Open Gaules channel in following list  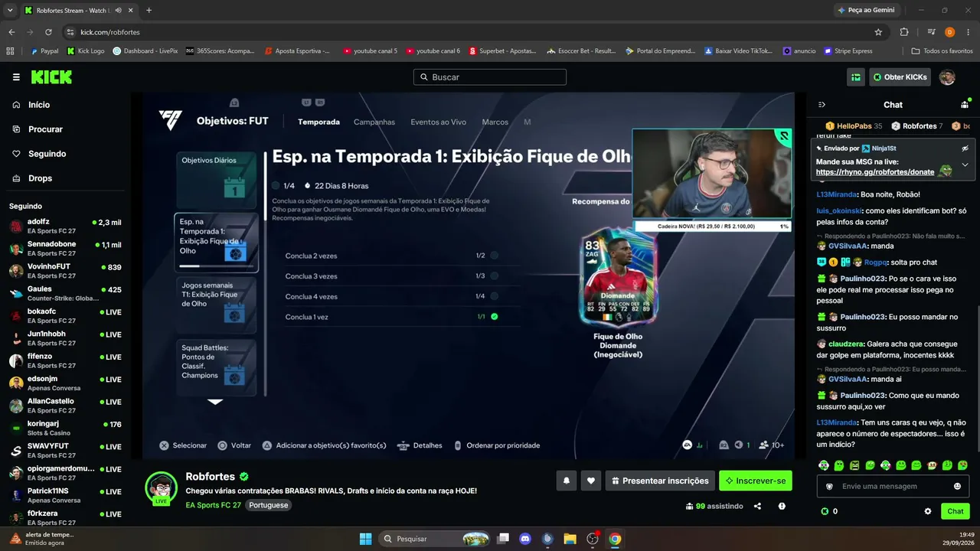pyautogui.click(x=65, y=294)
